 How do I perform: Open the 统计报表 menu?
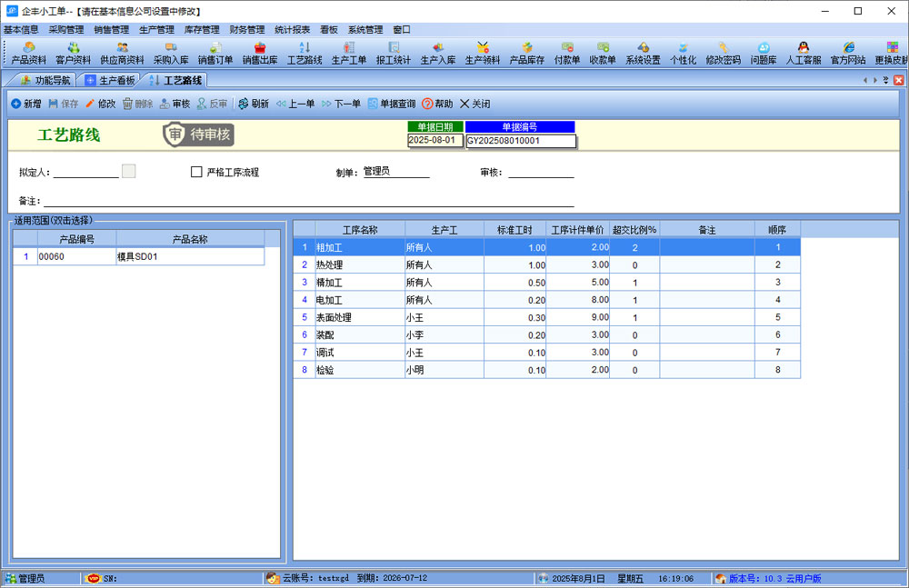(292, 30)
